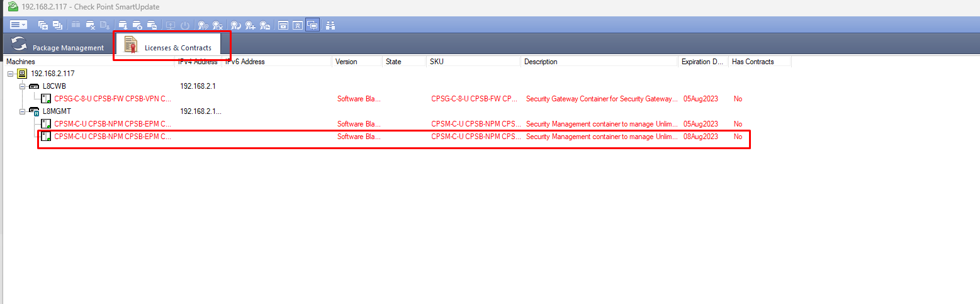Sort by the Version column header

coord(358,62)
